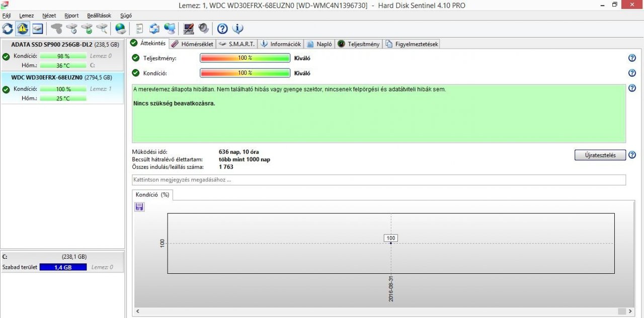The height and width of the screenshot is (318, 644).
Task: Select the Kondíció (%) chart tab
Action: pyautogui.click(x=152, y=194)
